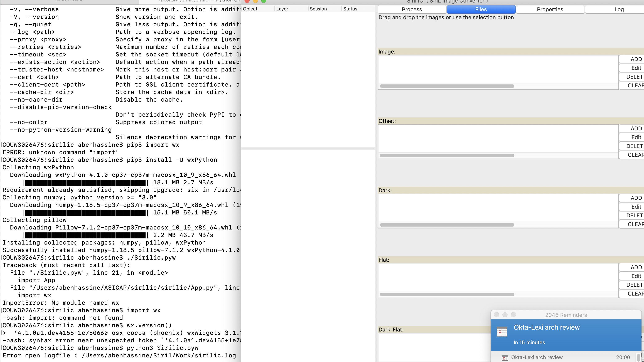Click the Session column header
Image resolution: width=644 pixels, height=362 pixels.
click(318, 9)
